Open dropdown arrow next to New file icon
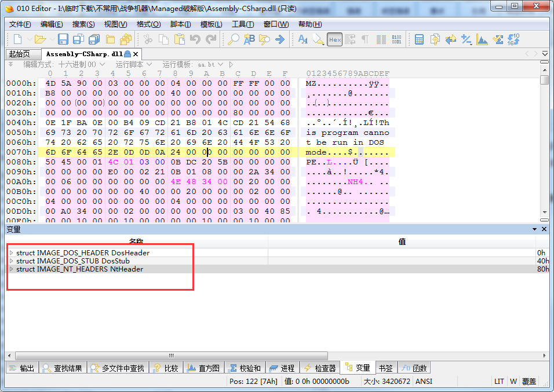This screenshot has height=392, width=554. [30, 39]
